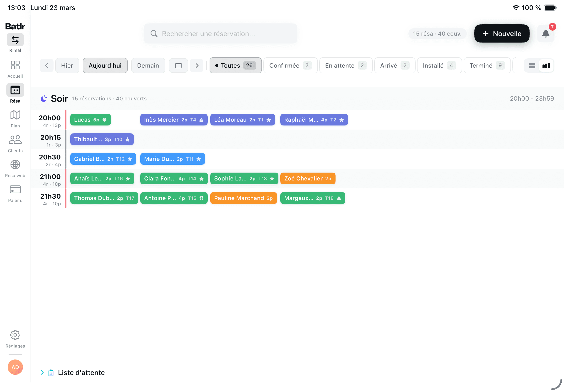
Task: Open the notifications bell
Action: (x=545, y=33)
